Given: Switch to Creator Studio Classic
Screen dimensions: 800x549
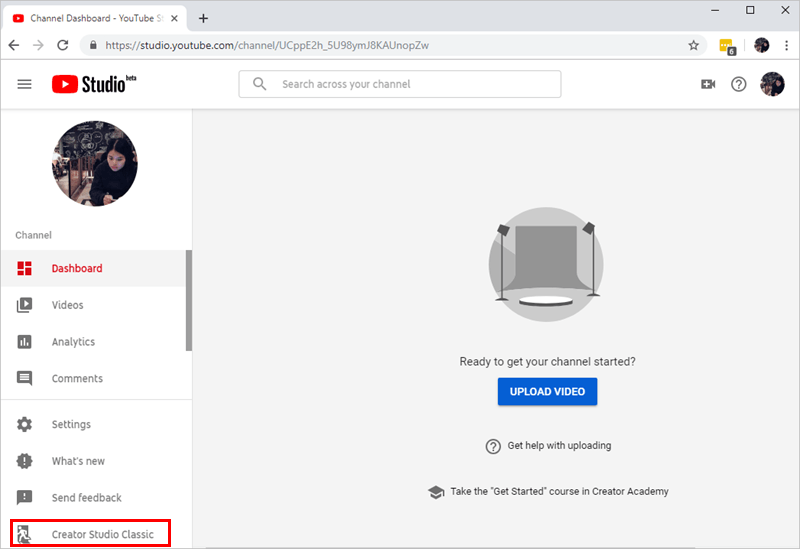Looking at the screenshot, I should coord(90,534).
